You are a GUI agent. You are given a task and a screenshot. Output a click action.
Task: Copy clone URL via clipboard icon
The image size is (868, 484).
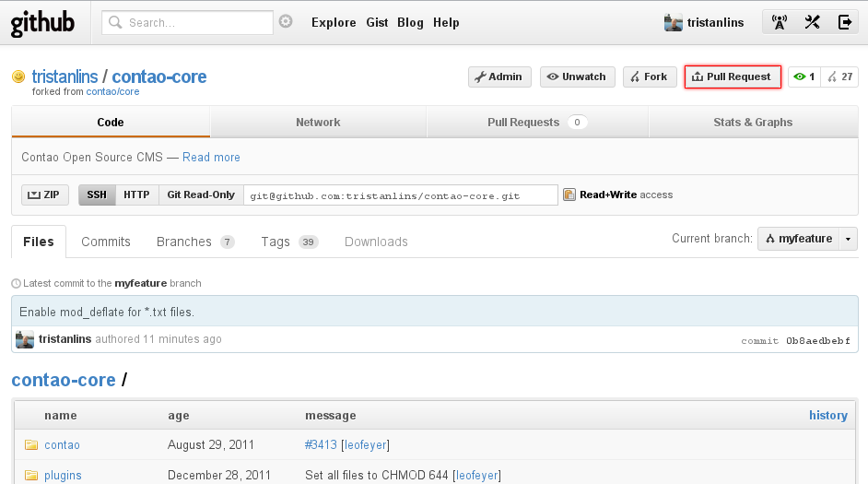tap(569, 195)
